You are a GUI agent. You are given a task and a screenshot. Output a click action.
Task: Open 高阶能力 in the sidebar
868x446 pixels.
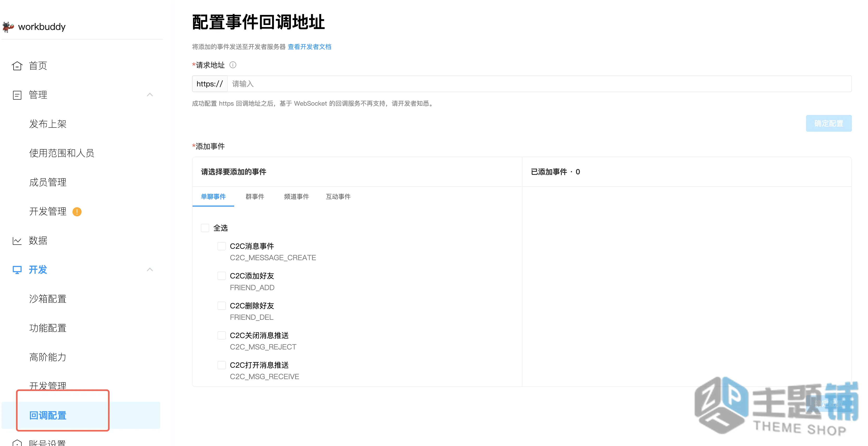tap(48, 357)
